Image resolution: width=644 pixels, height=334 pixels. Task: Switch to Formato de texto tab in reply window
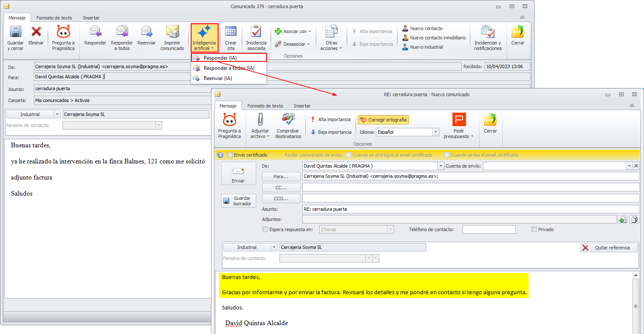265,106
